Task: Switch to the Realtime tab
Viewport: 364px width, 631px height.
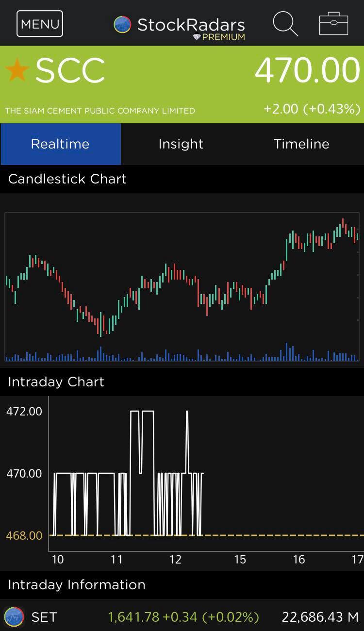Action: tap(60, 144)
